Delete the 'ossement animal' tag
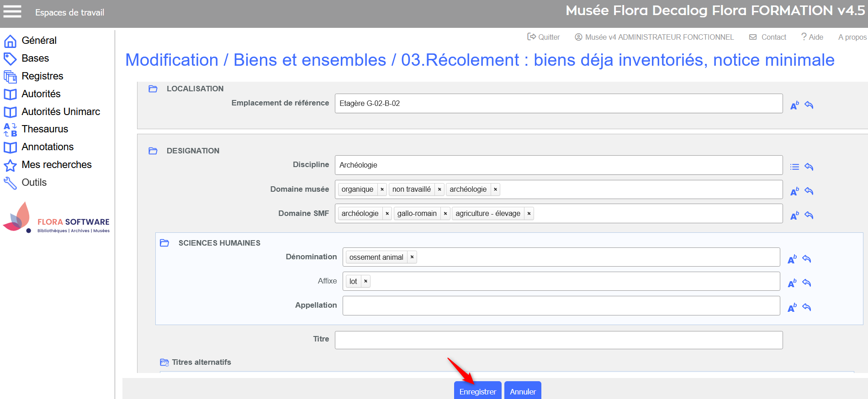868x399 pixels. point(412,257)
